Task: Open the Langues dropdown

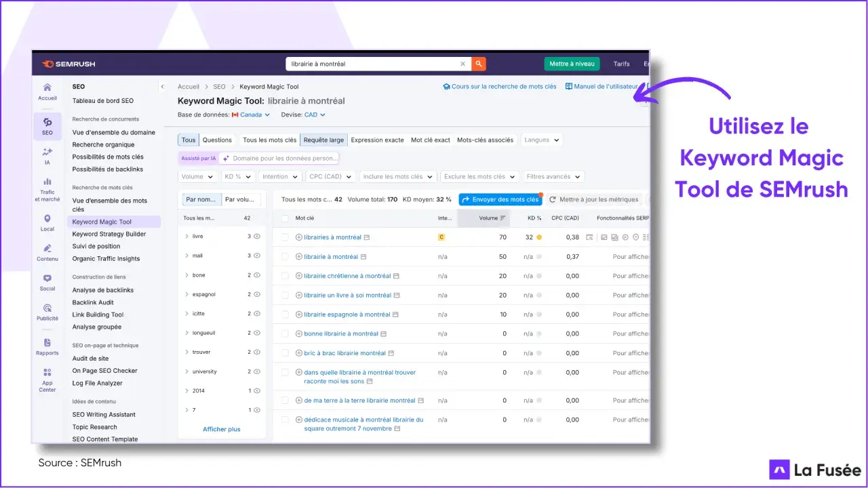Action: pyautogui.click(x=542, y=140)
